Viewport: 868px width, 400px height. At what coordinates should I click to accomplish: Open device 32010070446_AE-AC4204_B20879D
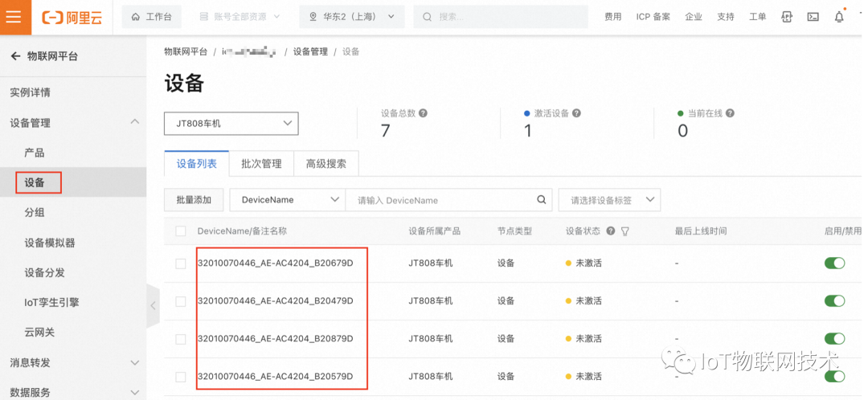(x=275, y=339)
